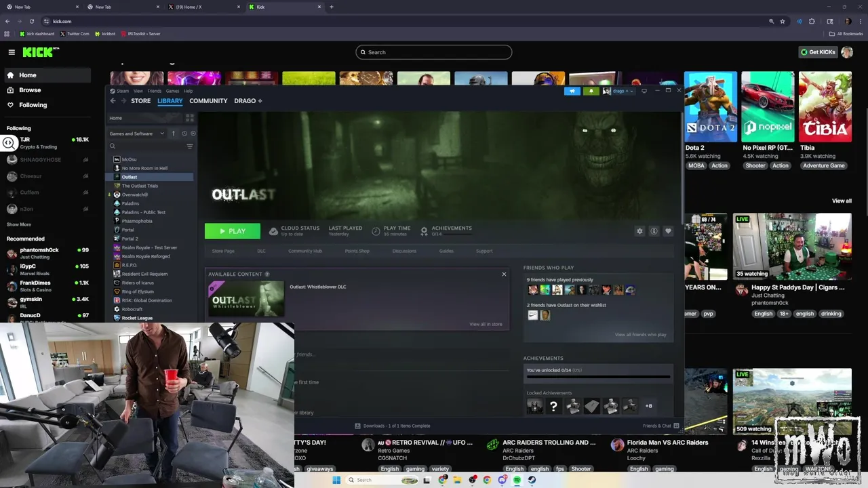This screenshot has height=488, width=868.
Task: Open TJR channel in Following list
Action: (x=47, y=143)
